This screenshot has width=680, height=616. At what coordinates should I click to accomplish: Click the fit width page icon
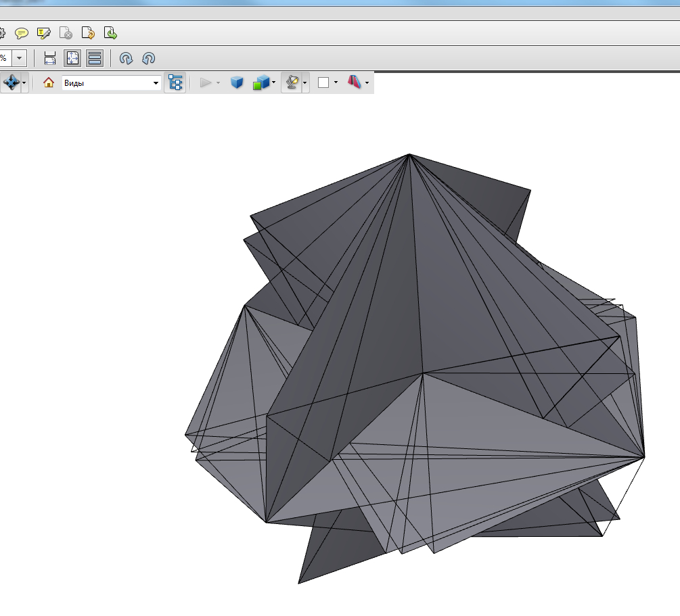[49, 58]
